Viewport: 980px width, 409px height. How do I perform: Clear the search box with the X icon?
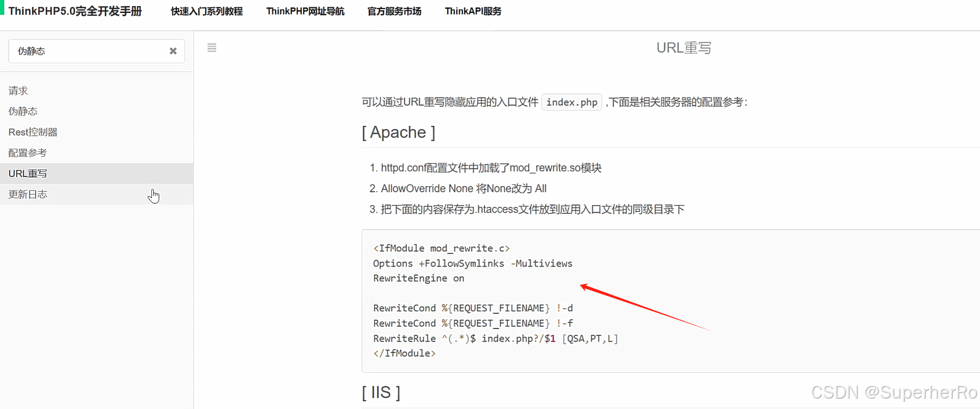pos(173,51)
